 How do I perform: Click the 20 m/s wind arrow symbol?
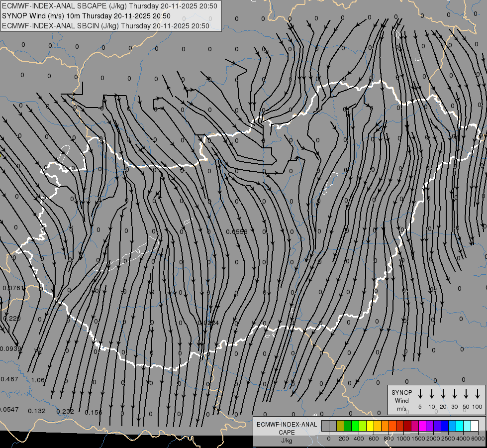pyautogui.click(x=443, y=394)
